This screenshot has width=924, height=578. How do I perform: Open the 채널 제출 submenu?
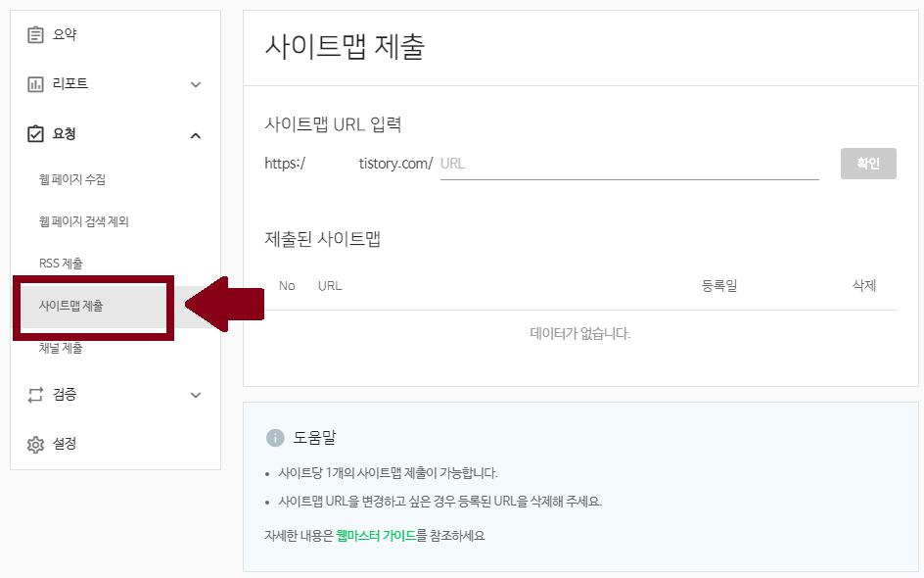[x=61, y=348]
